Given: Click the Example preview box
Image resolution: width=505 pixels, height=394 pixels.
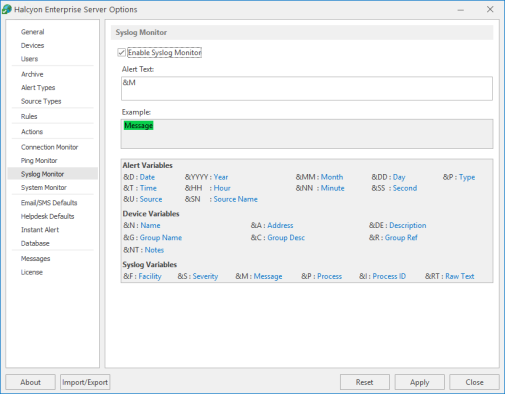Looking at the screenshot, I should point(307,134).
